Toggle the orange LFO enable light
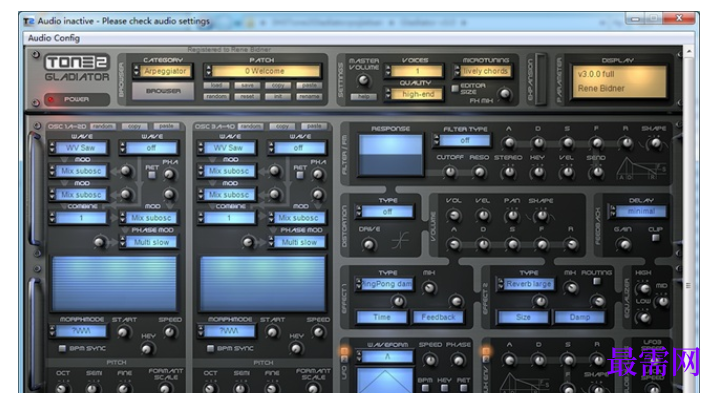The width and height of the screenshot is (719, 393). [344, 352]
